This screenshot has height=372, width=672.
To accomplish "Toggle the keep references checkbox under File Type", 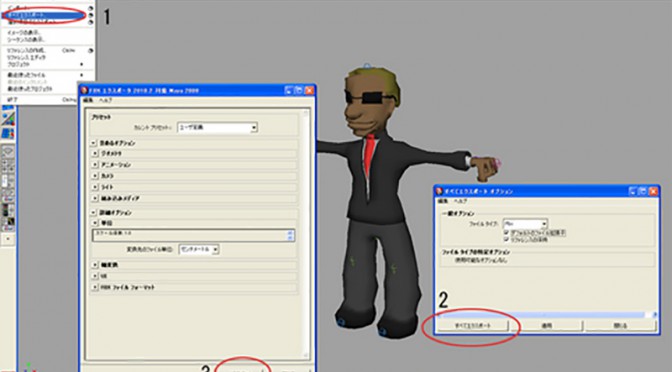I will (507, 240).
